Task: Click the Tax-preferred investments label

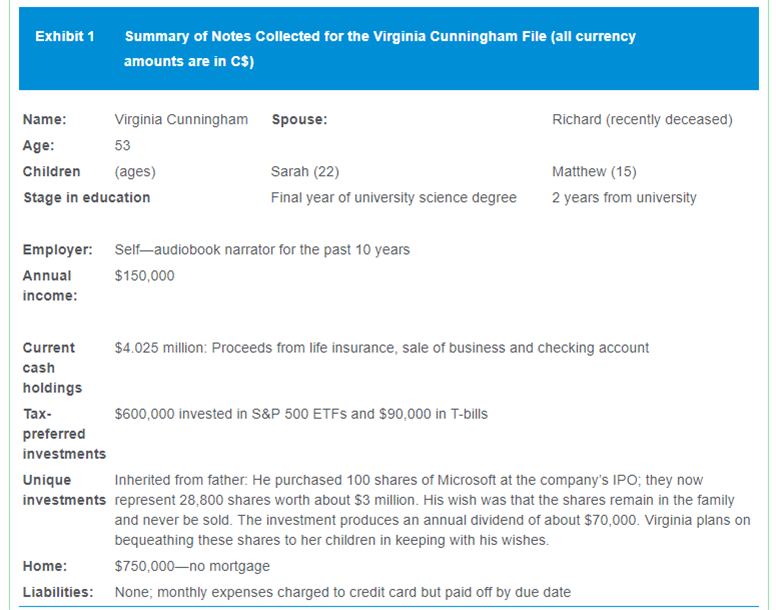Action: [x=63, y=434]
